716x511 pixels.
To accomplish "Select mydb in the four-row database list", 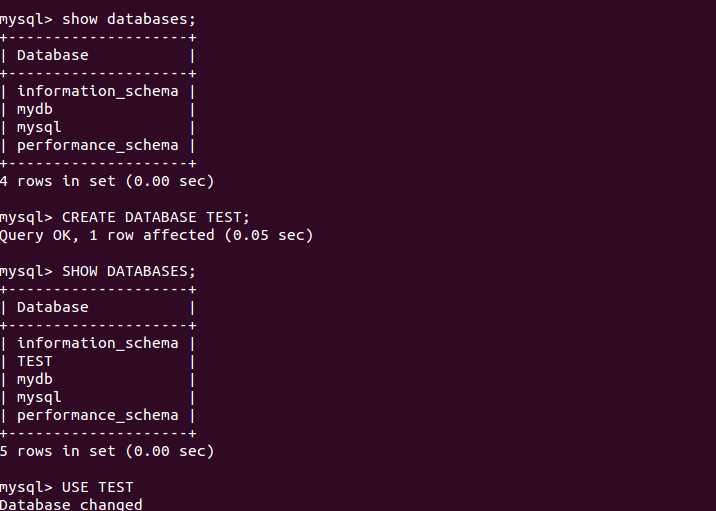I will click(x=35, y=109).
